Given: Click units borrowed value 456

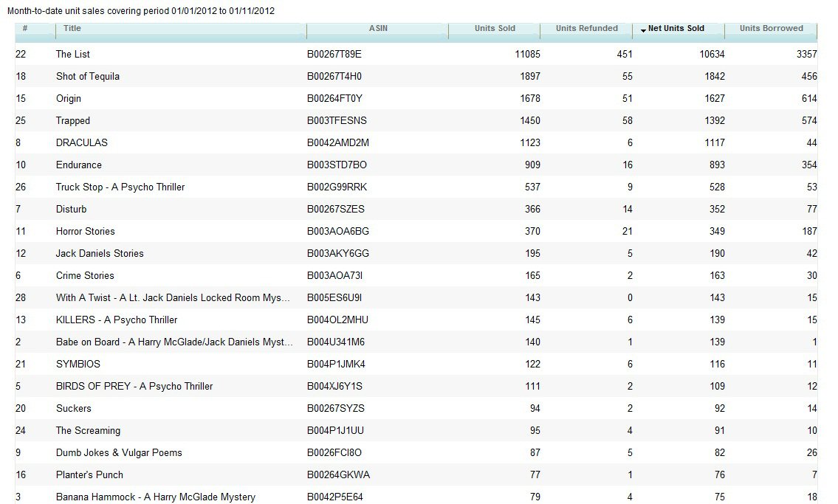Looking at the screenshot, I should tap(809, 76).
